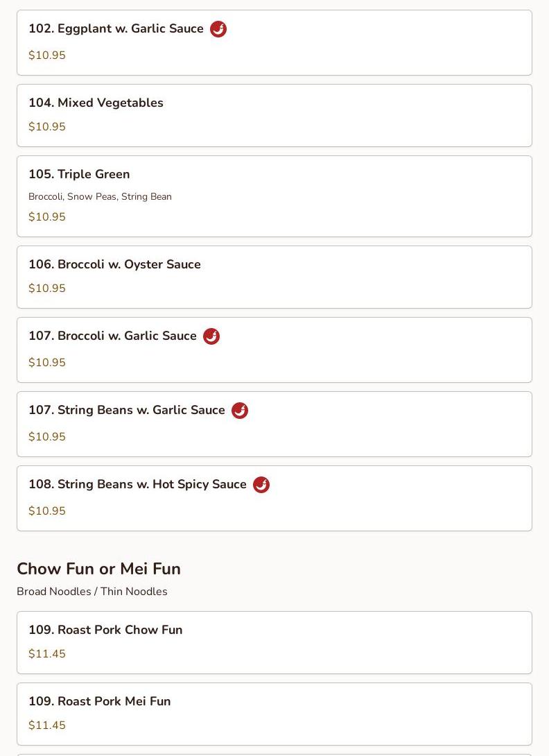Image resolution: width=549 pixels, height=756 pixels.
Task: Click spicy pepper icon on Broccoli w. Garlic Sauce
Action: coord(211,336)
